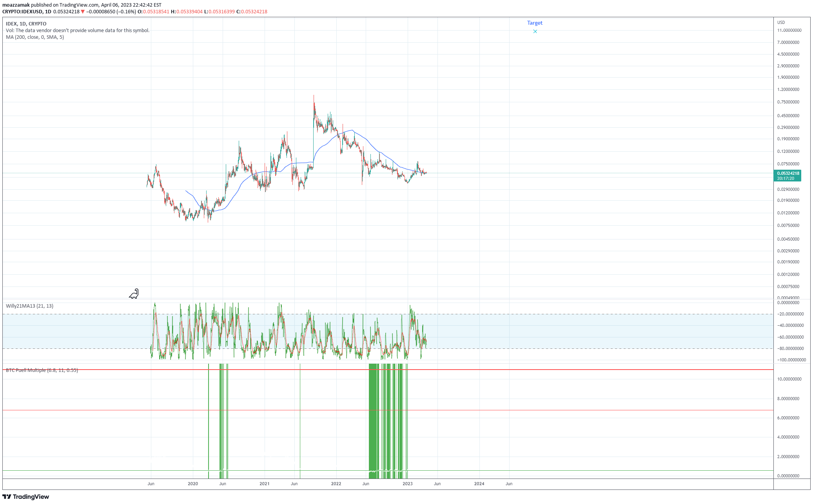813x504 pixels.
Task: Click the blue Target text label
Action: tap(535, 23)
